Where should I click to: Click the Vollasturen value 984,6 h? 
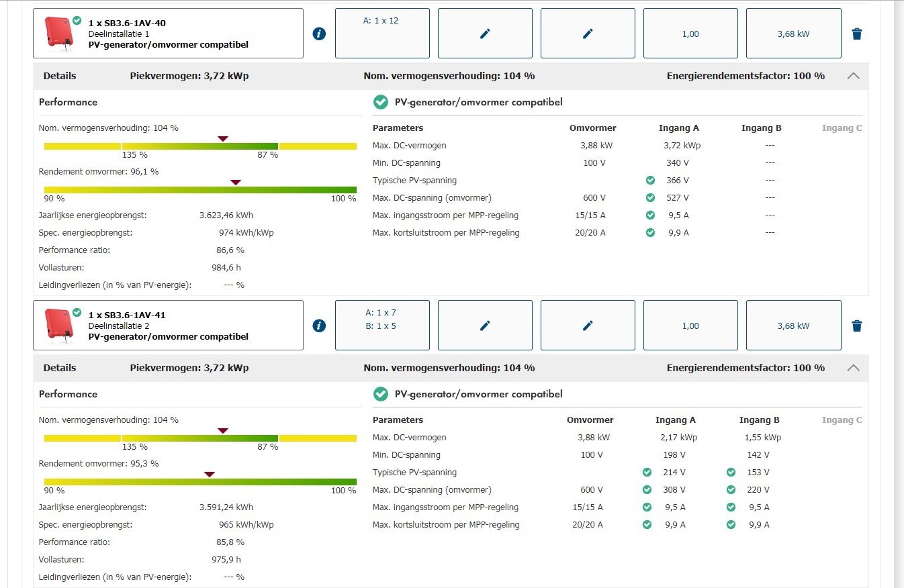(x=226, y=268)
